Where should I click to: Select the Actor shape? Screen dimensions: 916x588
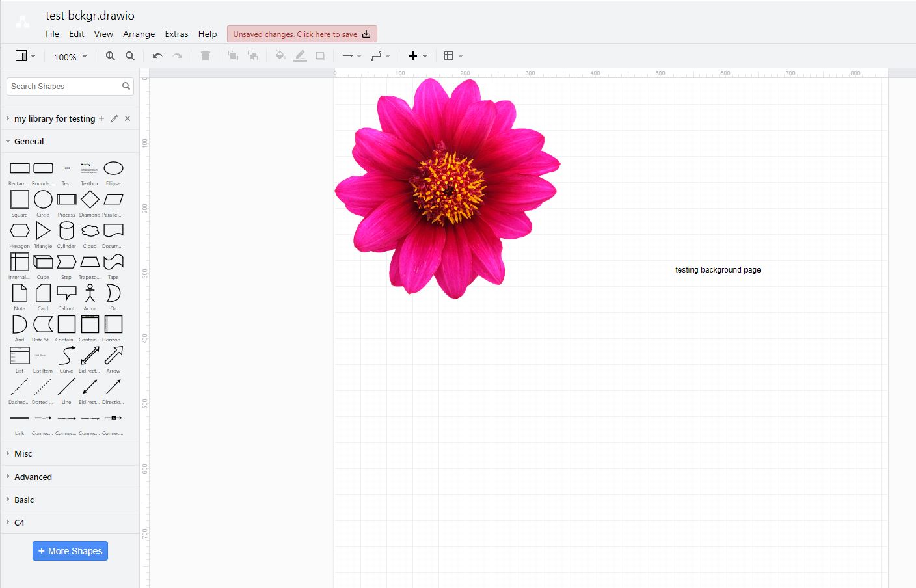(90, 293)
